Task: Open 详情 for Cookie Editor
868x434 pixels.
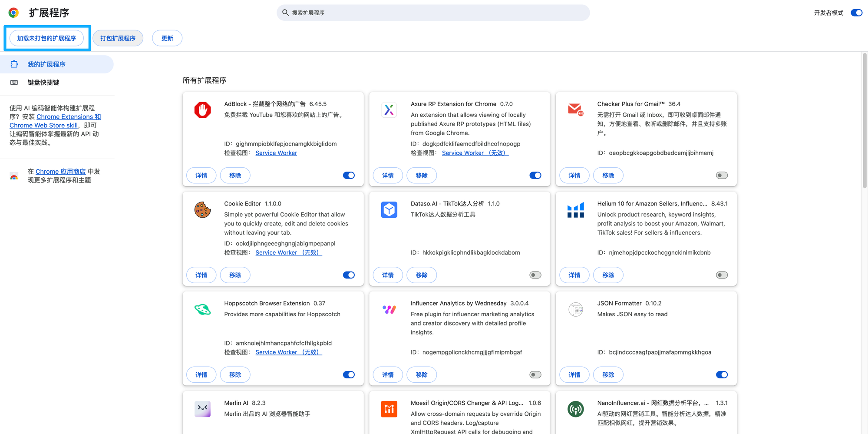Action: click(201, 275)
